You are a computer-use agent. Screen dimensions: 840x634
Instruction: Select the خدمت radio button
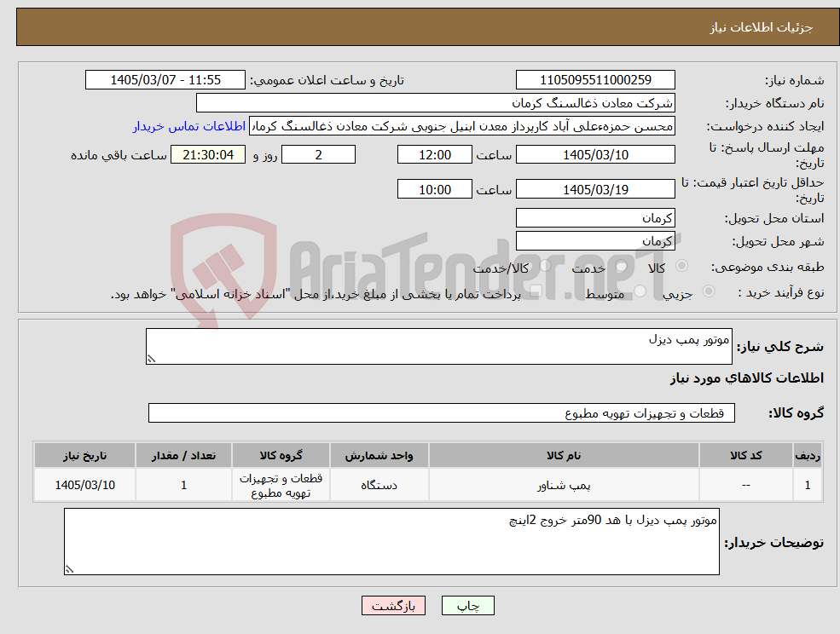point(622,266)
